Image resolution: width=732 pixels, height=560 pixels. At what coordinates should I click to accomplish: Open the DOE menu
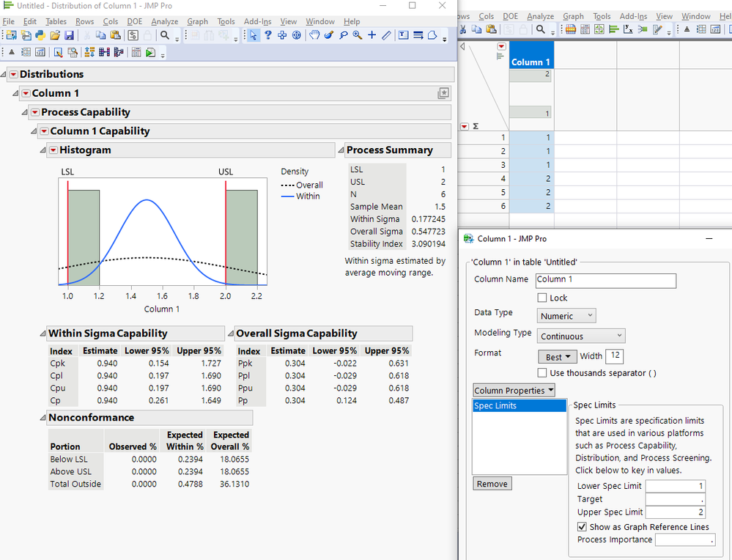click(x=135, y=21)
